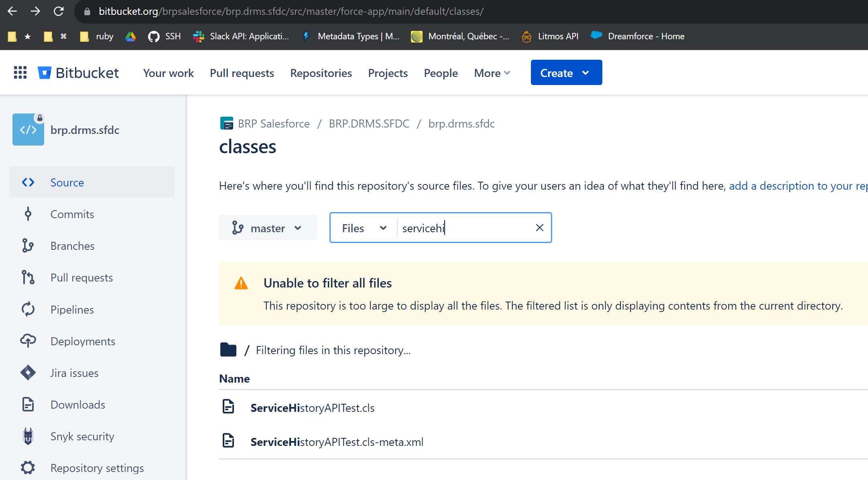Open the Dreamforce - Home bookmark
The image size is (868, 480).
[x=638, y=36]
